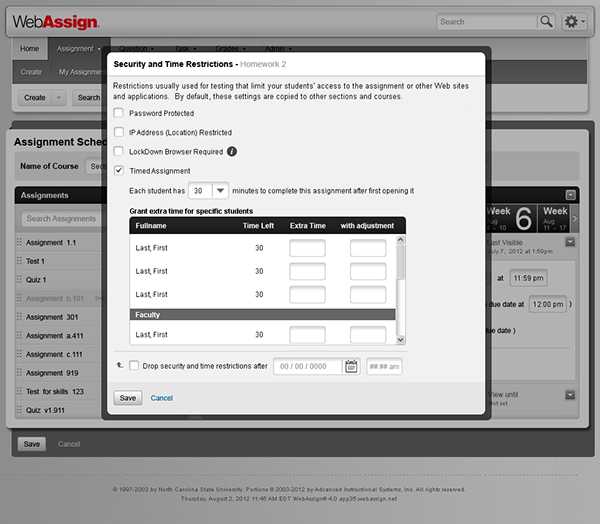Switch to the Home tab
Screen dimensions: 600x524
30,48
